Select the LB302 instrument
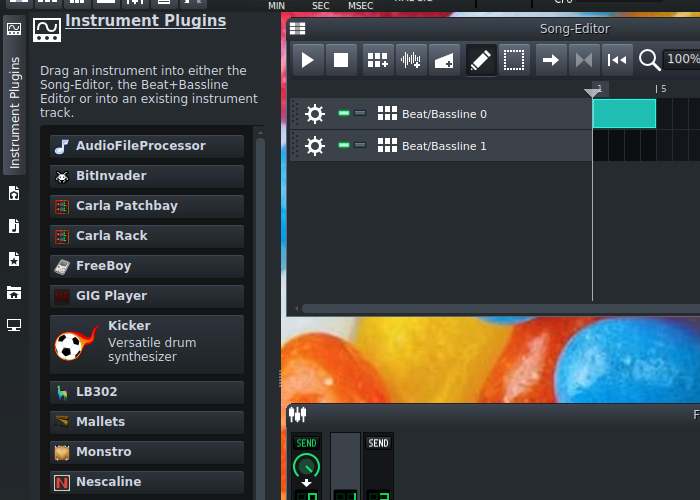Image resolution: width=700 pixels, height=500 pixels. coord(147,392)
